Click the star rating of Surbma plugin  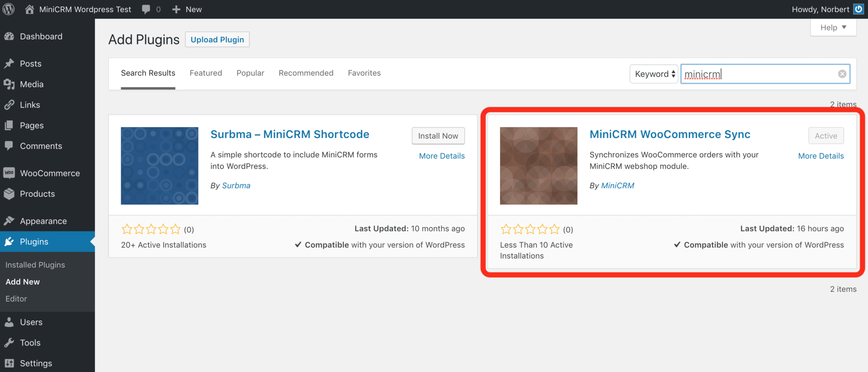(151, 229)
